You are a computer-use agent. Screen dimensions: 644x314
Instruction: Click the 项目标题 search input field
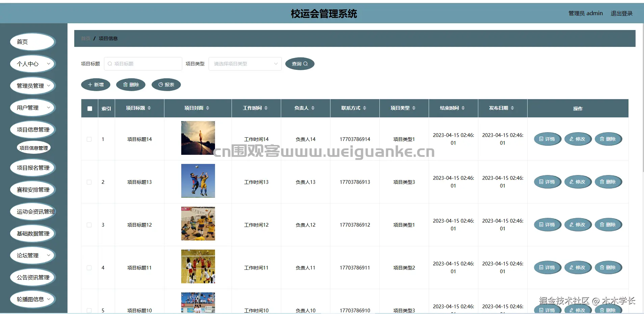(143, 64)
